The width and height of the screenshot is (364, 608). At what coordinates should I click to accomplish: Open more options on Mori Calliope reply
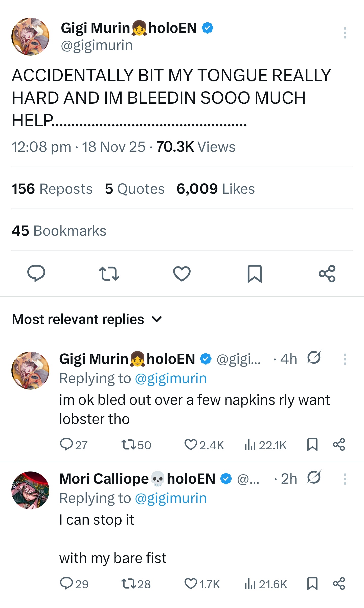tap(345, 479)
